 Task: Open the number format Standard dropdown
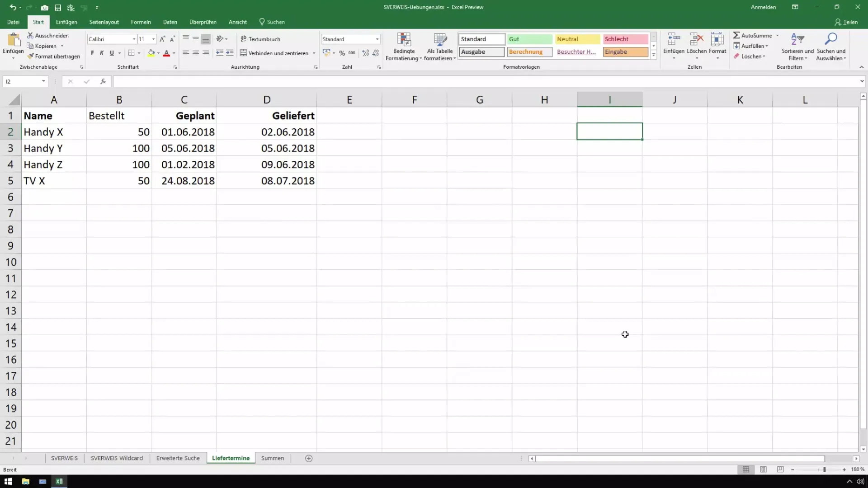click(377, 39)
